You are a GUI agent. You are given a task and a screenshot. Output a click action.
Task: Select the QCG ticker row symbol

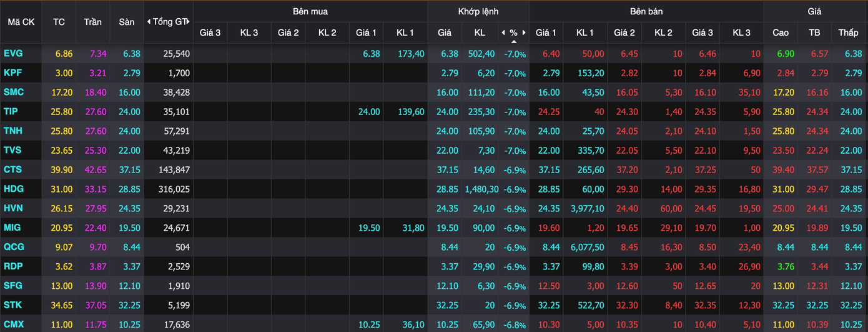click(14, 247)
